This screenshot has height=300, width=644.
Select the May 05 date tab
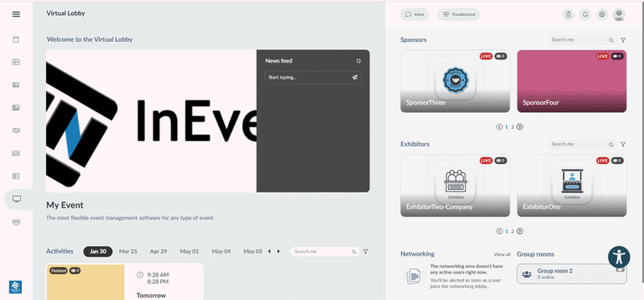[253, 252]
